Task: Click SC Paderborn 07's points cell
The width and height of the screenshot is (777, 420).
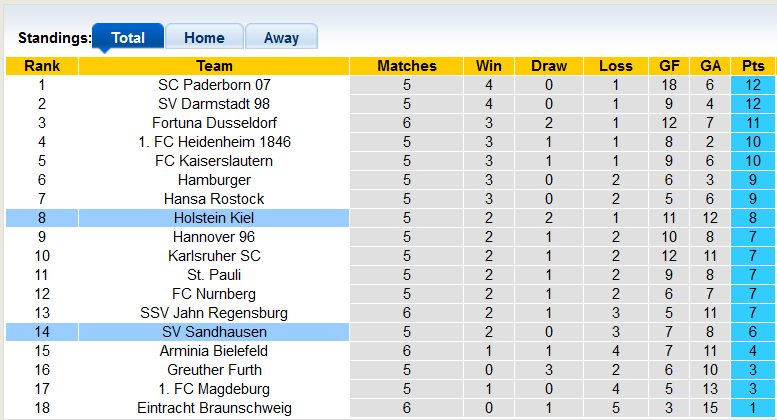Action: tap(753, 85)
